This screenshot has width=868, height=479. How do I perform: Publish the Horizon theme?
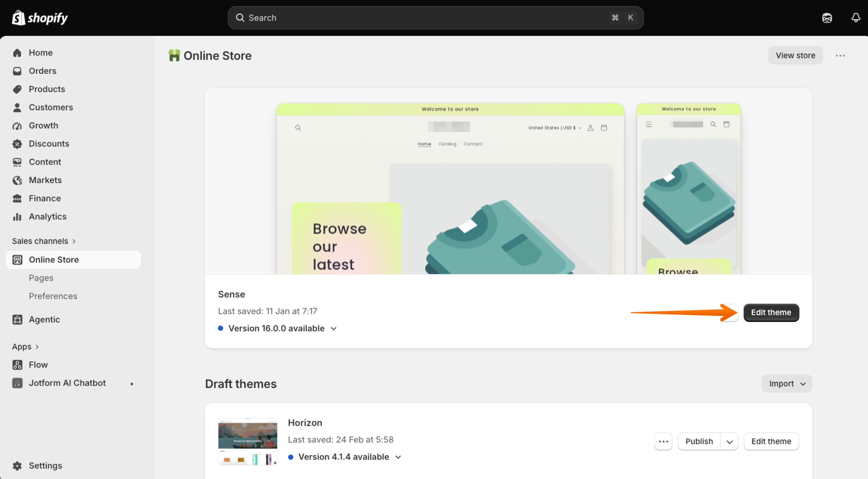coord(699,441)
